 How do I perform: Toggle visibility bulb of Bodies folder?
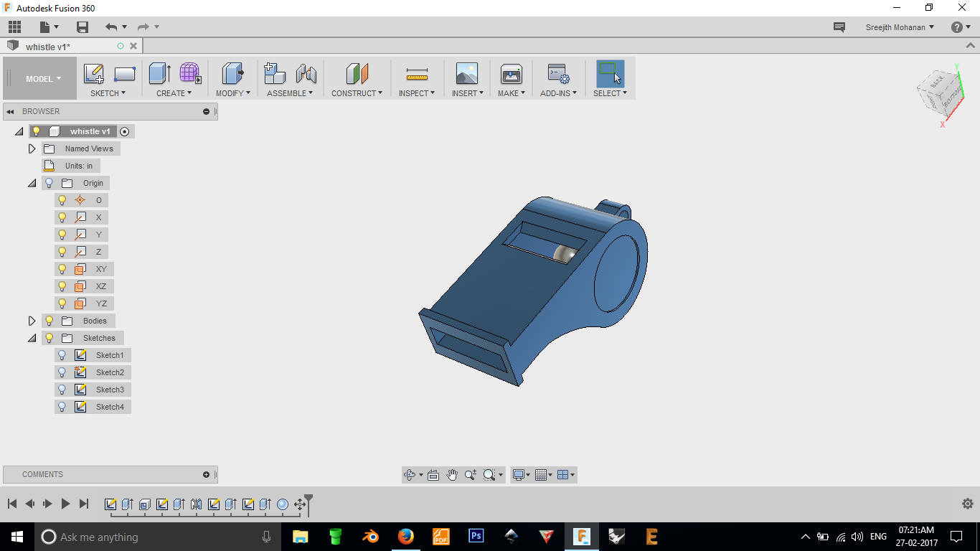click(x=49, y=321)
